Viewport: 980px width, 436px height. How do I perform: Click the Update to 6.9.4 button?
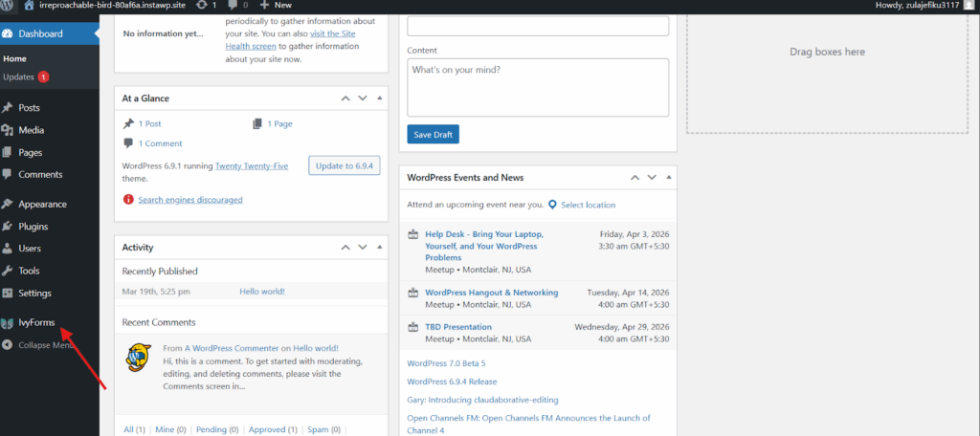[x=345, y=166]
